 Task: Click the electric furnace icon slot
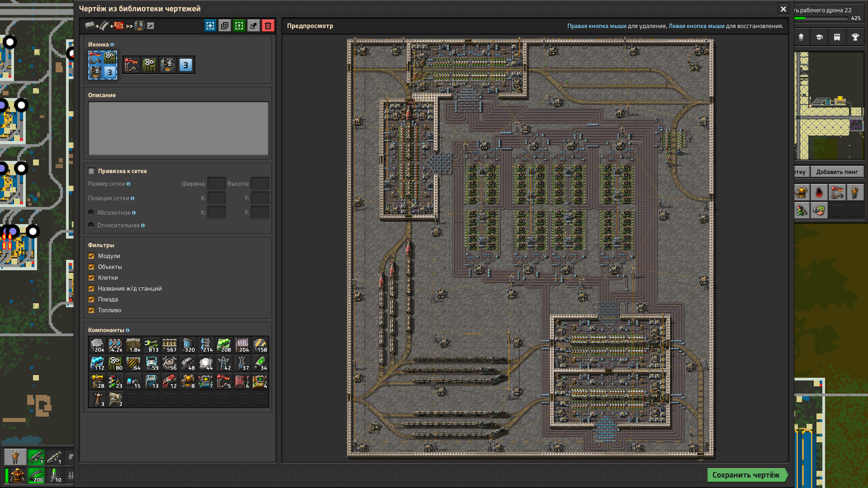[x=168, y=65]
